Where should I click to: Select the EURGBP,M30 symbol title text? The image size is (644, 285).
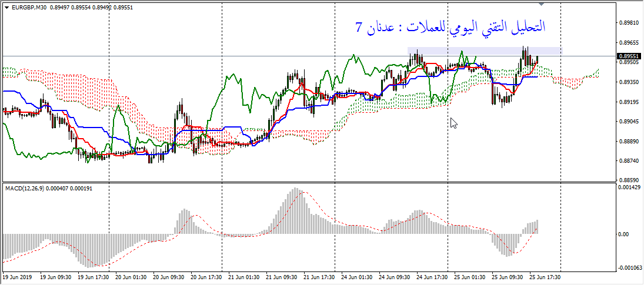(29, 8)
